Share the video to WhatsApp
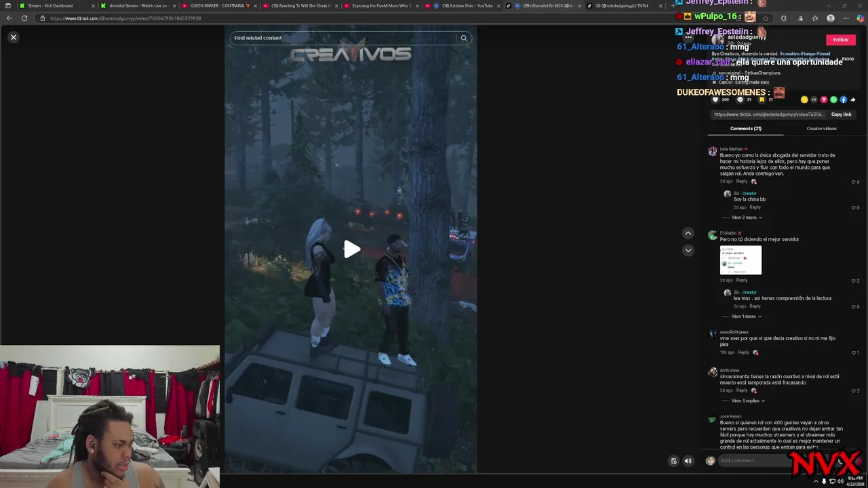868x488 pixels. [833, 100]
